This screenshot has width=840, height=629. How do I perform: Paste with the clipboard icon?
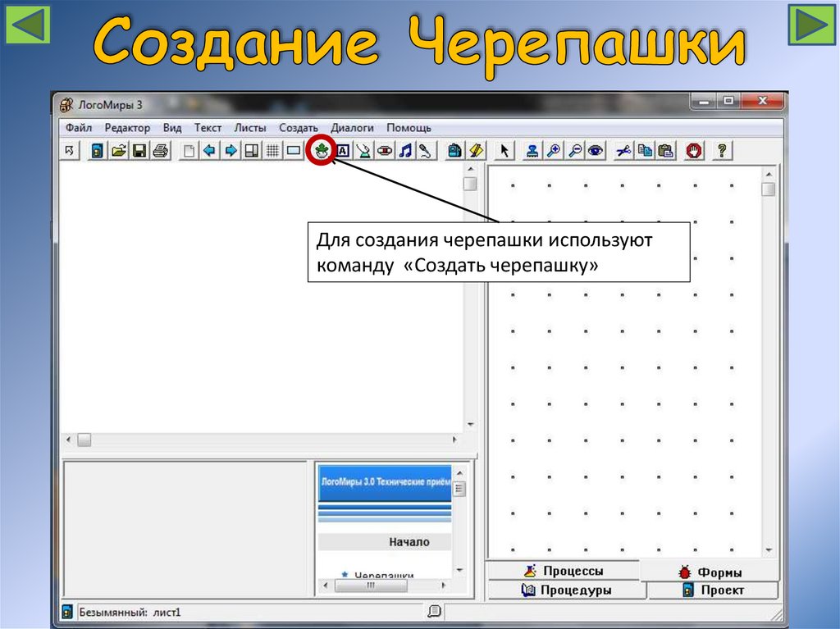(665, 151)
